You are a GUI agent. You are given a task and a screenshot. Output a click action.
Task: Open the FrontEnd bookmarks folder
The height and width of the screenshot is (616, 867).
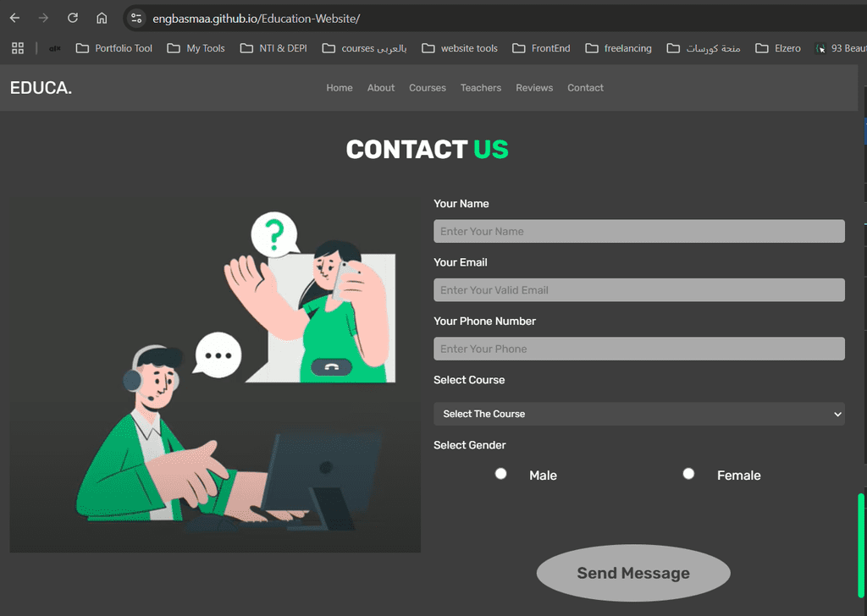click(x=541, y=48)
